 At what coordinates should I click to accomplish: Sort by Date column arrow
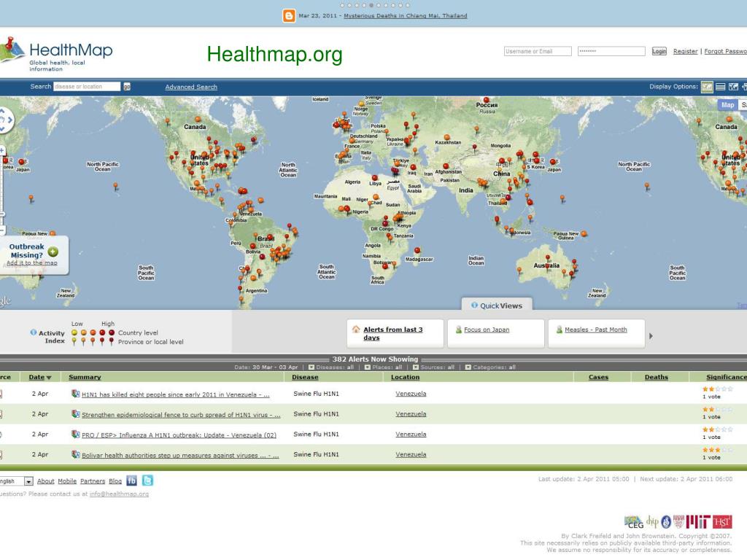(x=49, y=378)
